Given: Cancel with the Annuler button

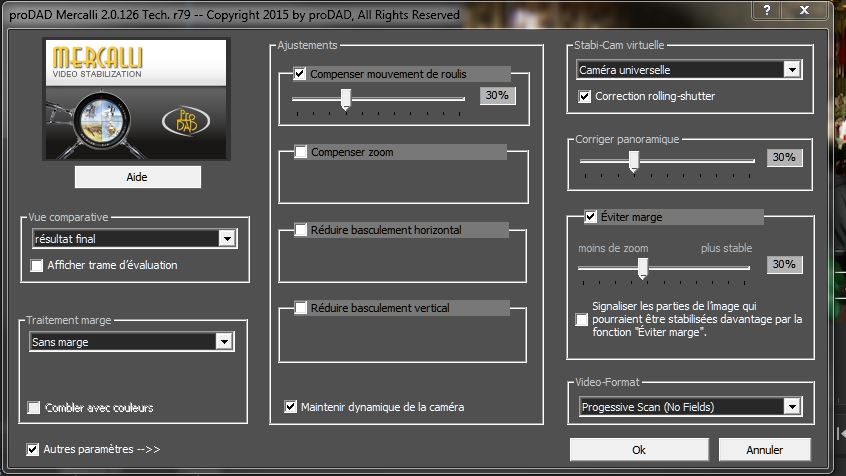Looking at the screenshot, I should (765, 450).
